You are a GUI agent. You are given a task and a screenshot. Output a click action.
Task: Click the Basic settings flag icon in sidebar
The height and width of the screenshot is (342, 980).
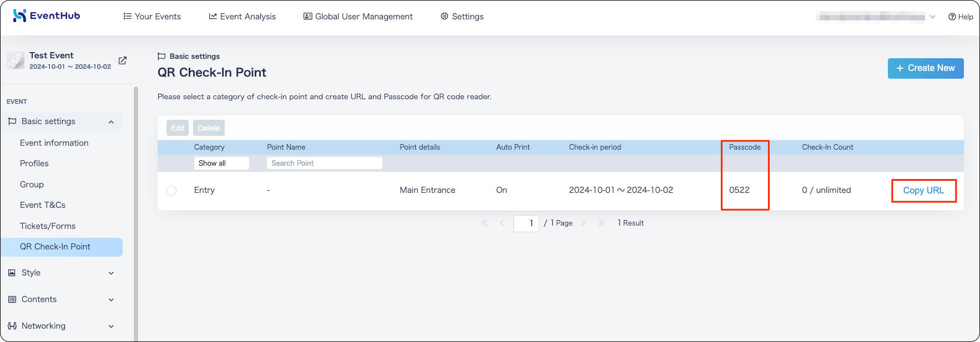click(12, 121)
